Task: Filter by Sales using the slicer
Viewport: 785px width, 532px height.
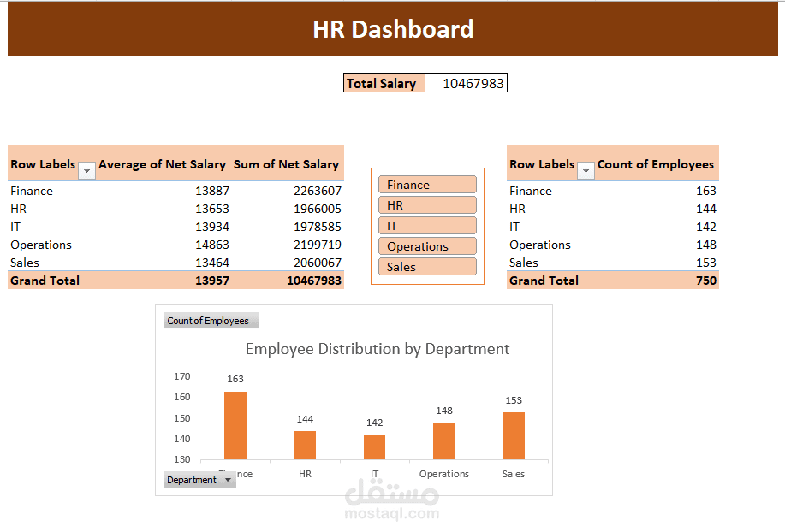Action: tap(426, 266)
